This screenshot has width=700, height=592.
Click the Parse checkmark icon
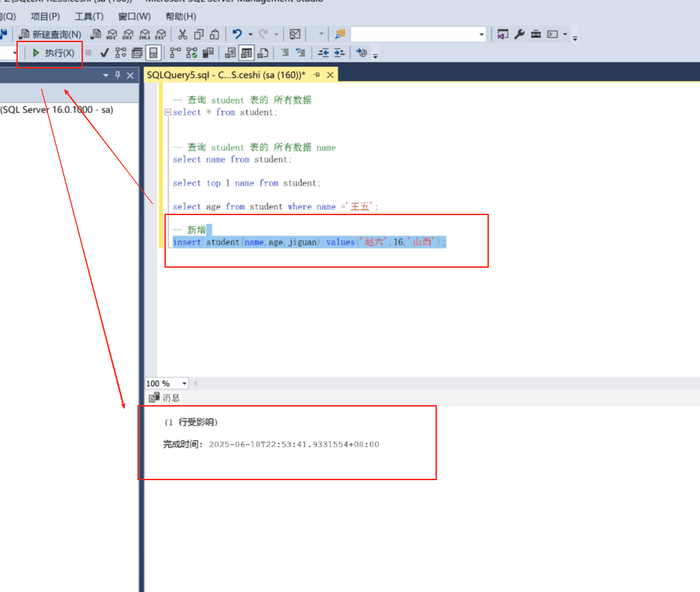tap(105, 53)
